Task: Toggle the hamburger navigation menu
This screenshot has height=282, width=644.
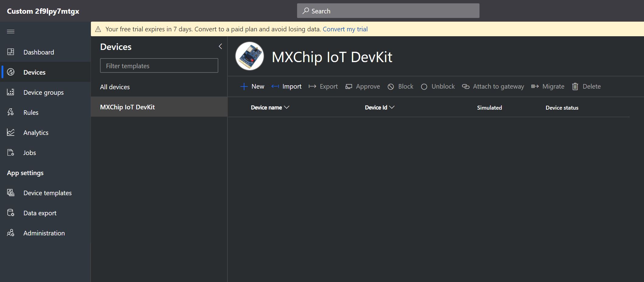Action: pyautogui.click(x=11, y=32)
